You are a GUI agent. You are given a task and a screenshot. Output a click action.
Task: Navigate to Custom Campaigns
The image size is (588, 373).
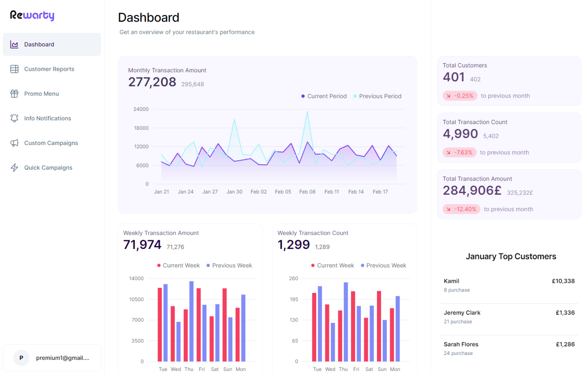52,143
